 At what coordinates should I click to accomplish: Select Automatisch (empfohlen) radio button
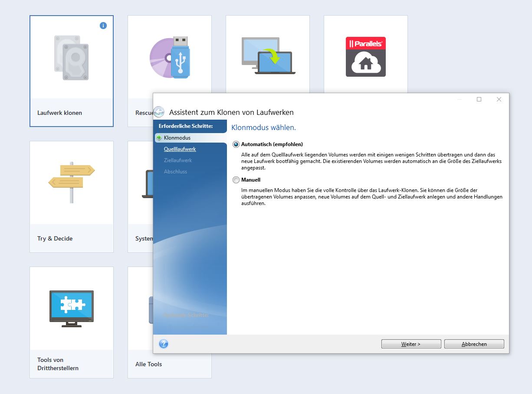(236, 144)
